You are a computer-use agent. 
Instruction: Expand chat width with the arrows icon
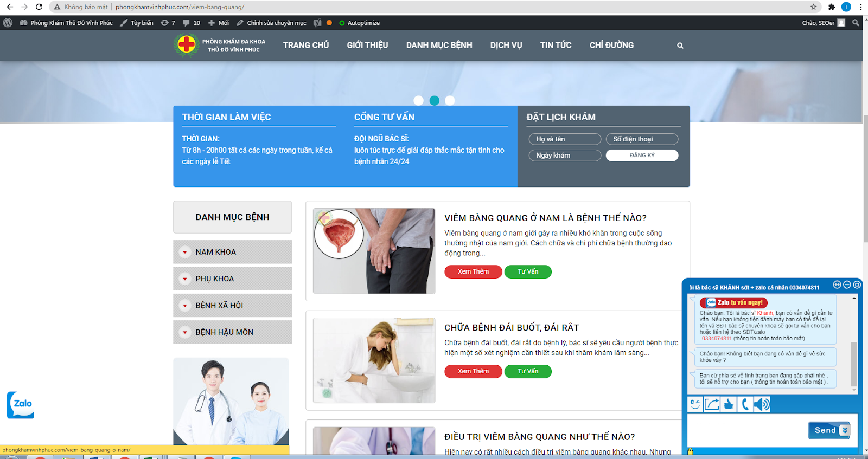tap(837, 285)
